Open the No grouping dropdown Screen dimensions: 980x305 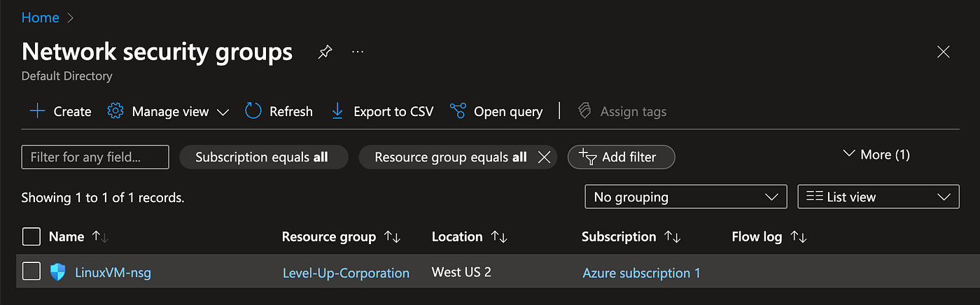(685, 197)
